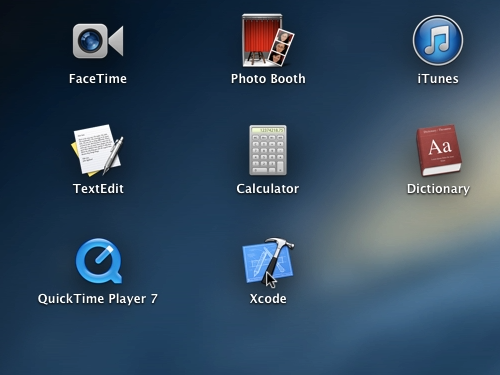Open the FaceTime camera icon

point(98,41)
